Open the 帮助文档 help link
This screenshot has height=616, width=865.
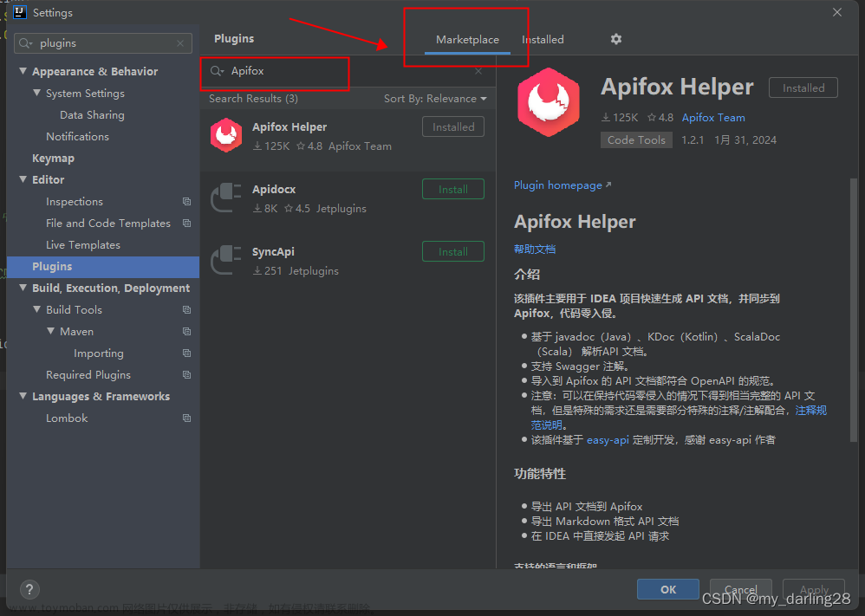coord(535,250)
